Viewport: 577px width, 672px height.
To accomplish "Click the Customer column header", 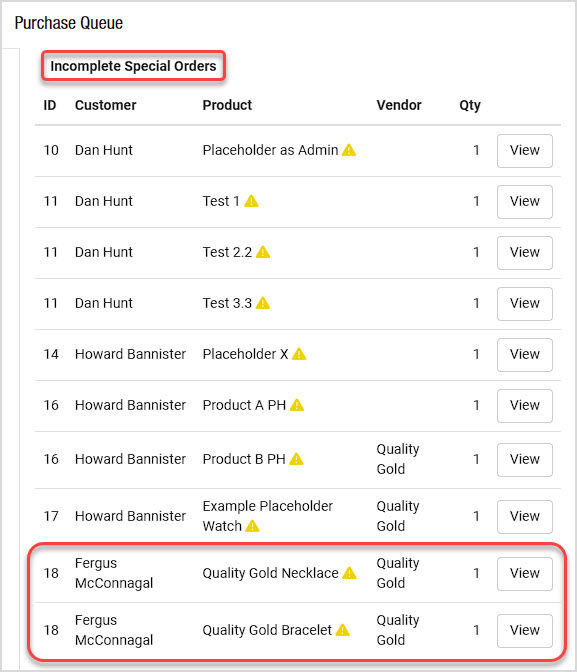I will 105,105.
